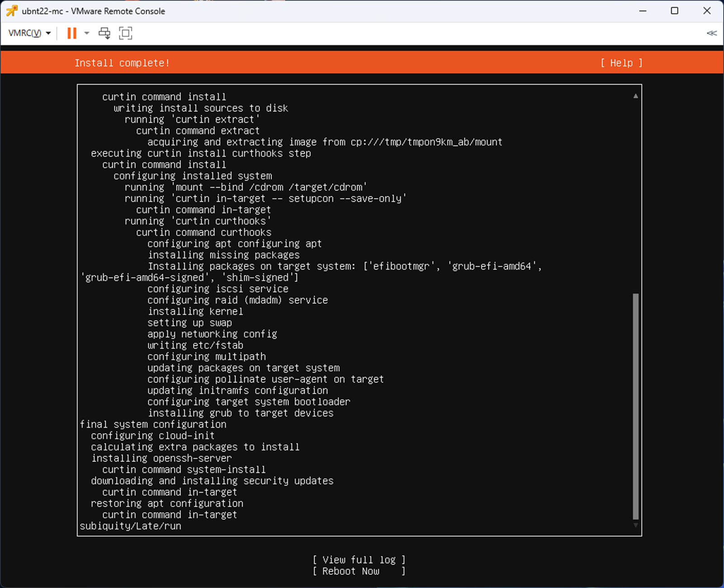Image resolution: width=724 pixels, height=588 pixels.
Task: Click the setupcon --save-only log line
Action: tap(266, 198)
